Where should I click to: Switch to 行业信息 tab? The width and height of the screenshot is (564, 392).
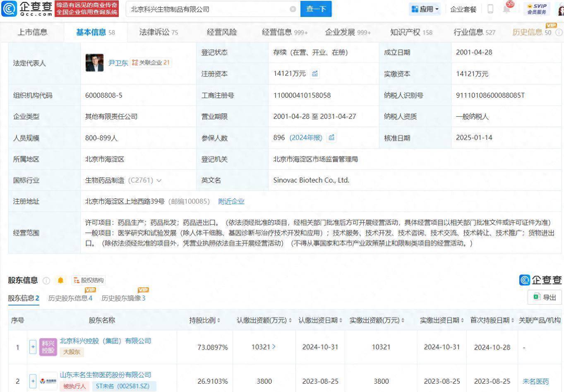[474, 32]
